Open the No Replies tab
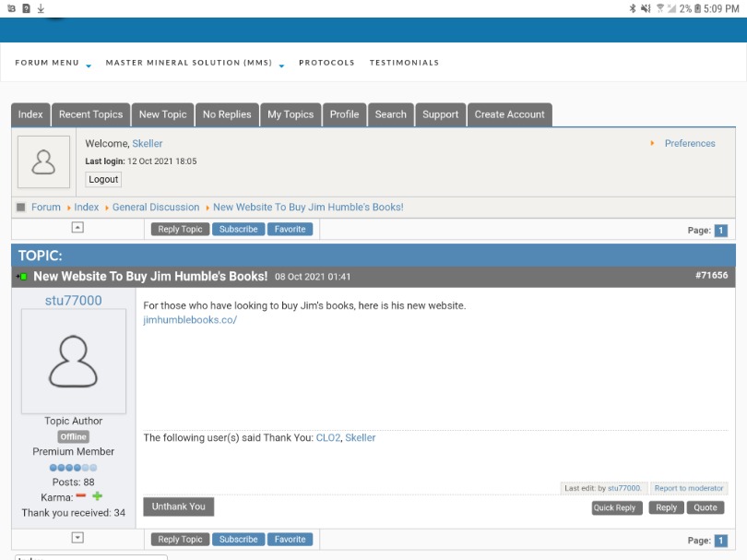Image resolution: width=747 pixels, height=560 pixels. [x=227, y=114]
